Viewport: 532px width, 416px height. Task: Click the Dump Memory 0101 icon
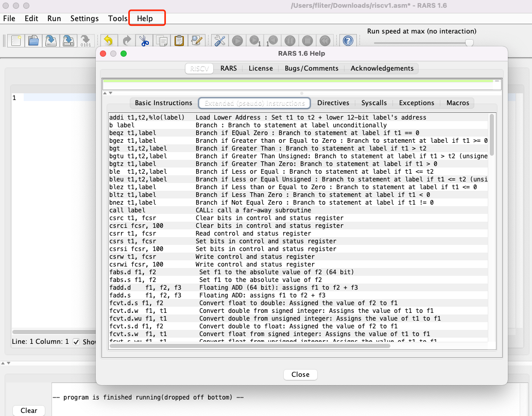tap(85, 41)
